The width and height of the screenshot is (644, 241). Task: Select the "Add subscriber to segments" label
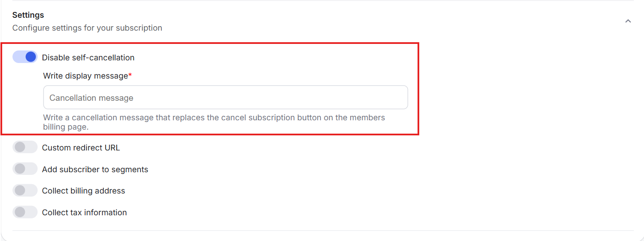coord(95,170)
